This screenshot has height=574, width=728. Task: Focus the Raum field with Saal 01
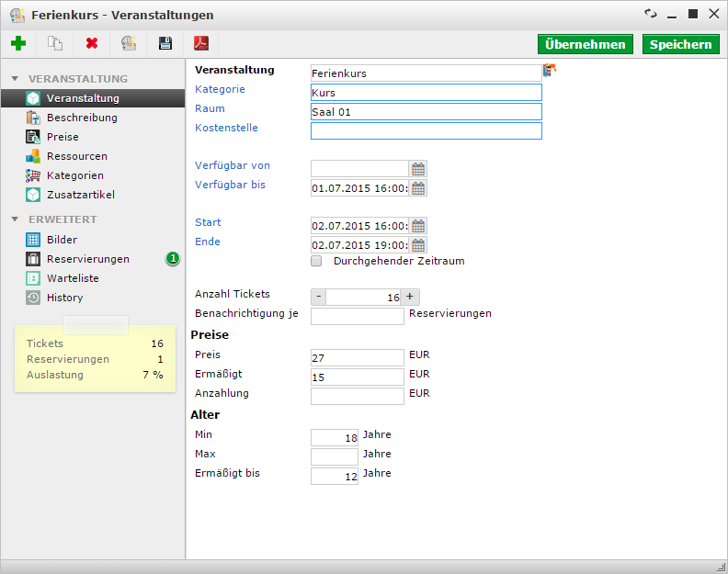(427, 112)
